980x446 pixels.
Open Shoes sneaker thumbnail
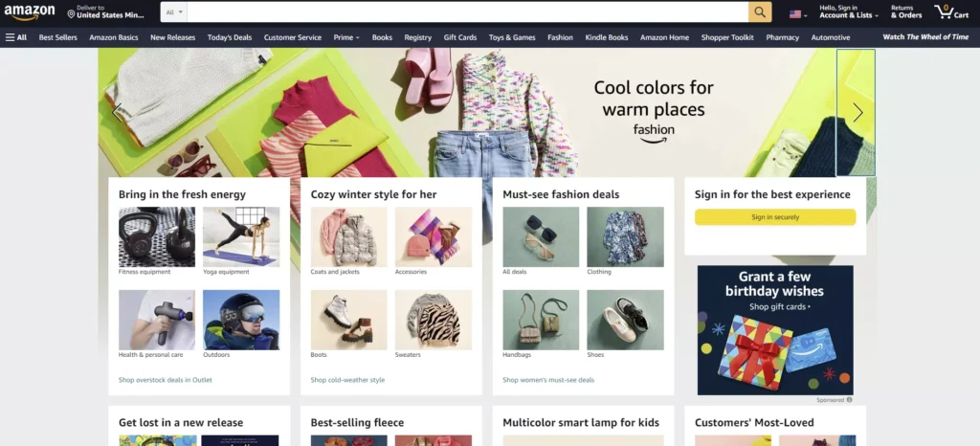click(625, 320)
